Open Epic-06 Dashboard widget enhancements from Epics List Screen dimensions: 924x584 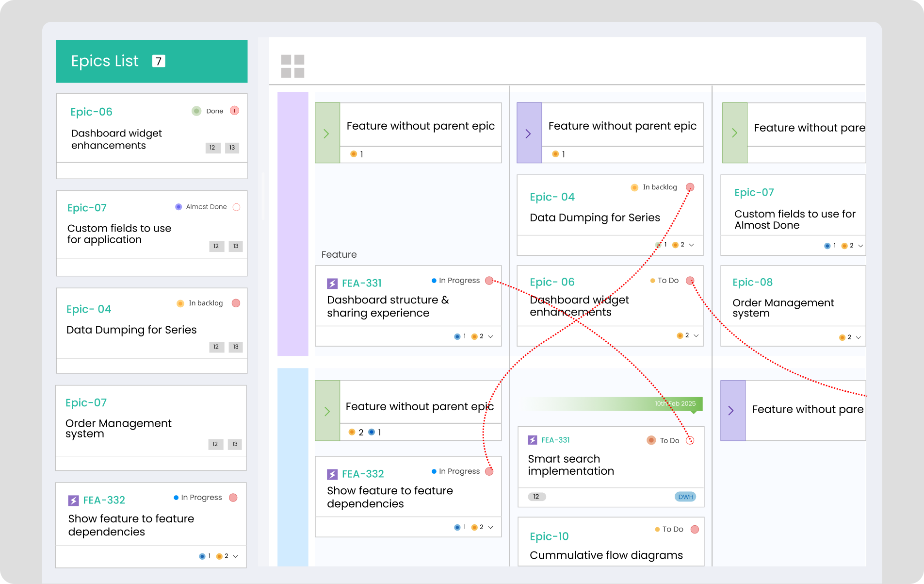116,139
